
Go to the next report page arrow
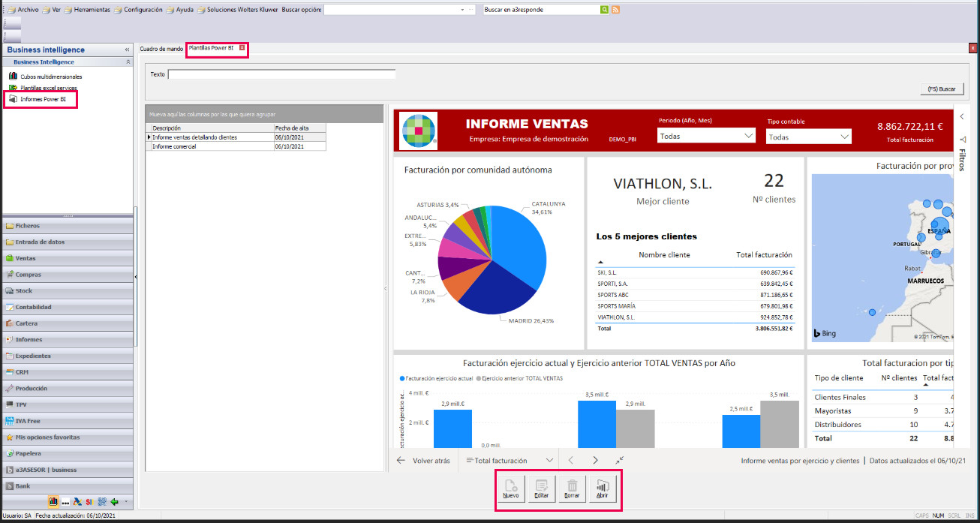[x=595, y=461]
